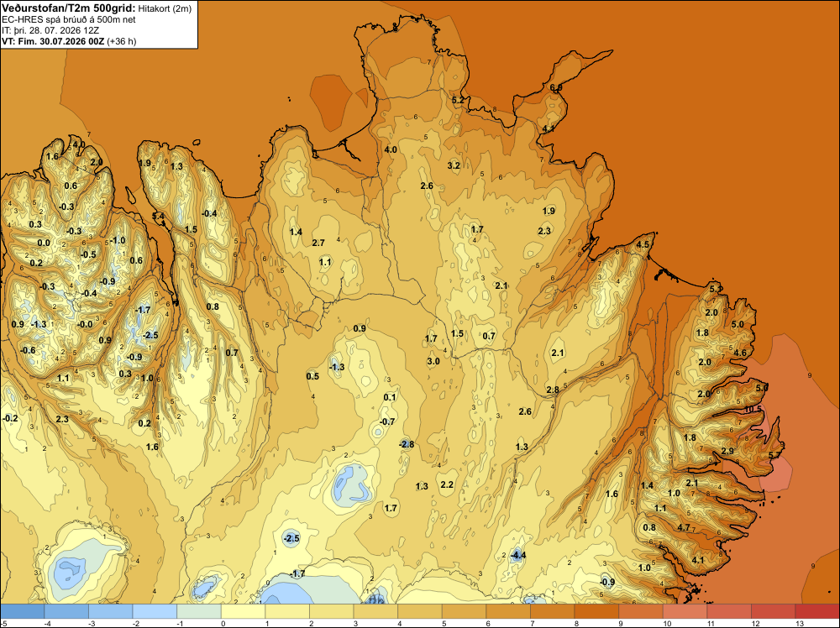This screenshot has width=840, height=628.
Task: Click the 0.5 temperature value
Action: tap(312, 376)
